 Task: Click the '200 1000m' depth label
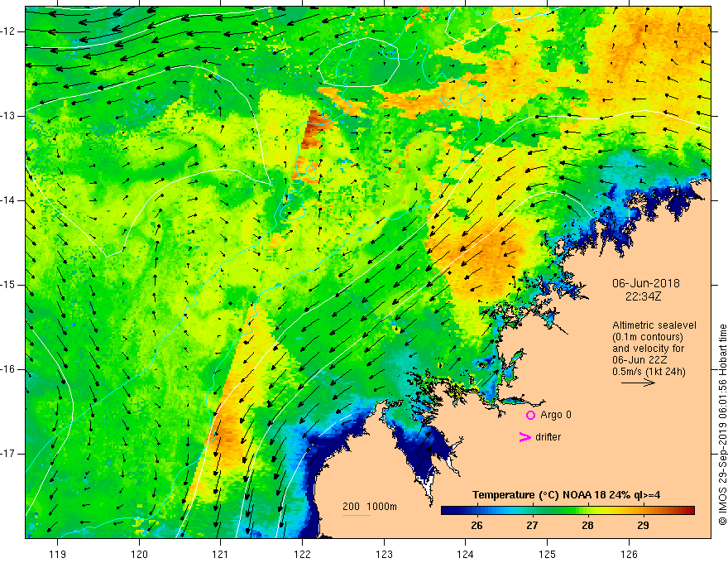(x=370, y=507)
